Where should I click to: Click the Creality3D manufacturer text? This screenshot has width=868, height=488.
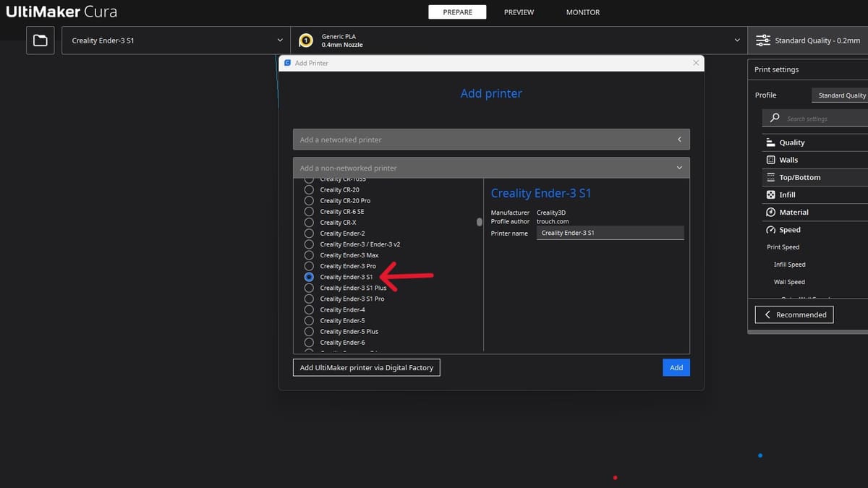coord(552,213)
